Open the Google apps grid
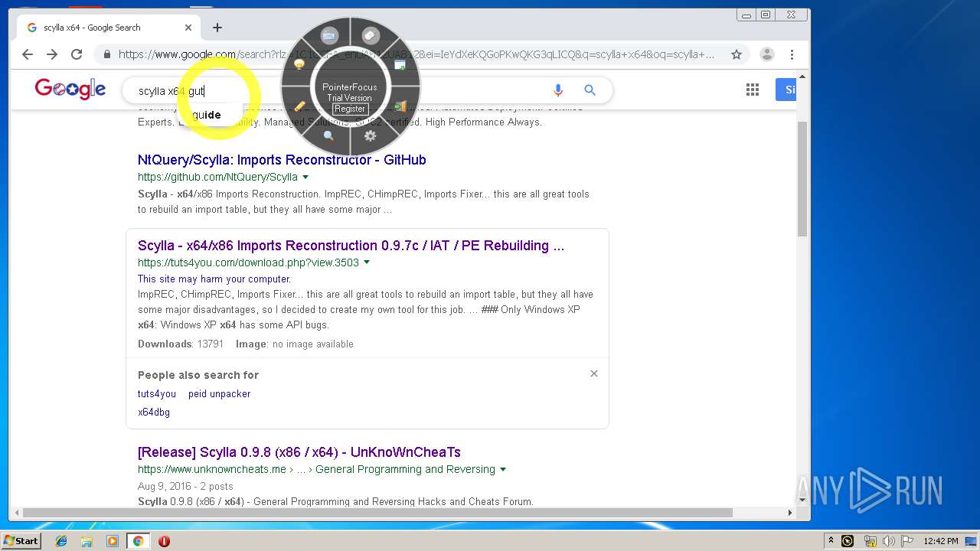Screen dimensions: 980x551 coord(753,90)
